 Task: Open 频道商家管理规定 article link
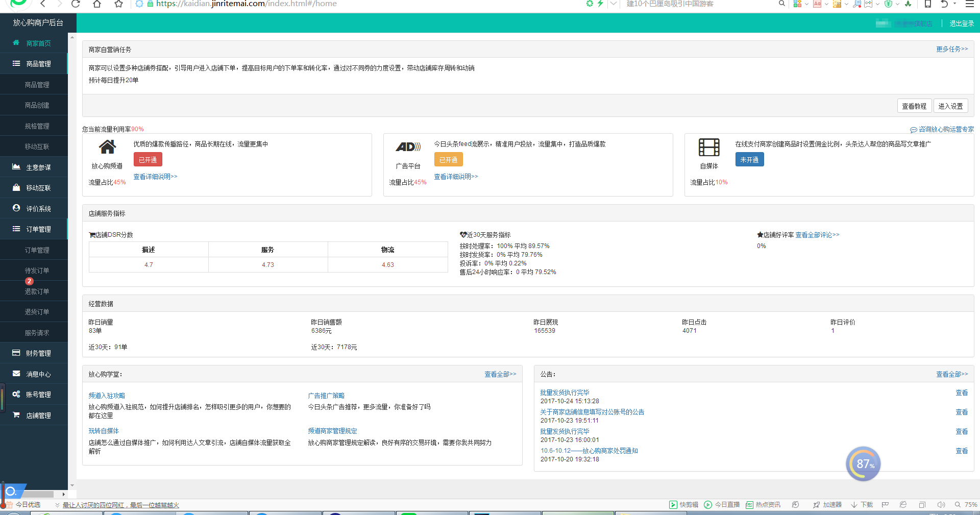pos(332,431)
